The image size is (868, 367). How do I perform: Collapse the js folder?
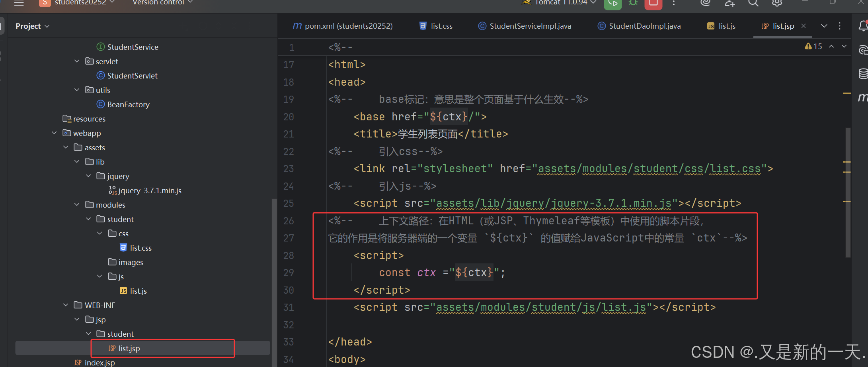[100, 277]
